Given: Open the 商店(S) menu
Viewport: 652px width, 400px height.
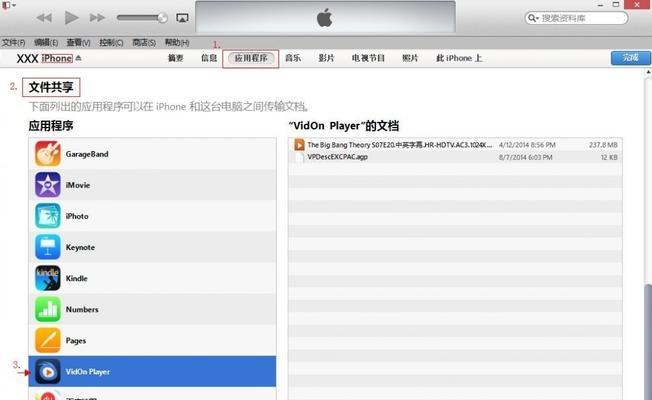Looking at the screenshot, I should (x=144, y=42).
